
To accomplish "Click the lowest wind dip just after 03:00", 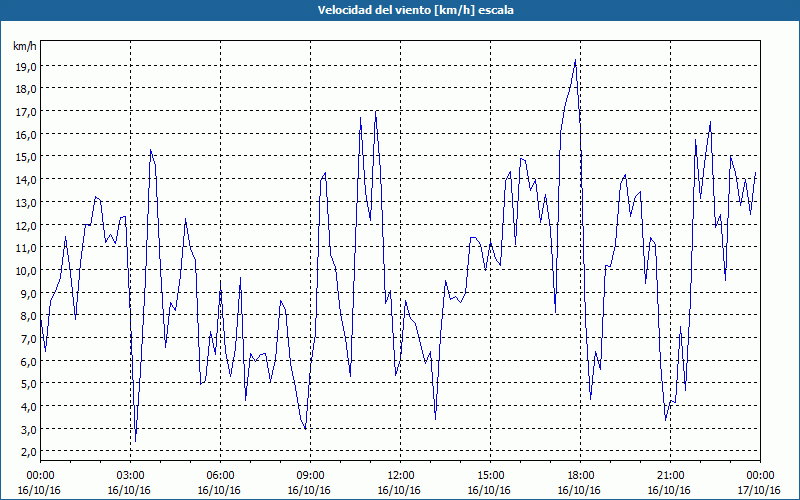I will (135, 441).
